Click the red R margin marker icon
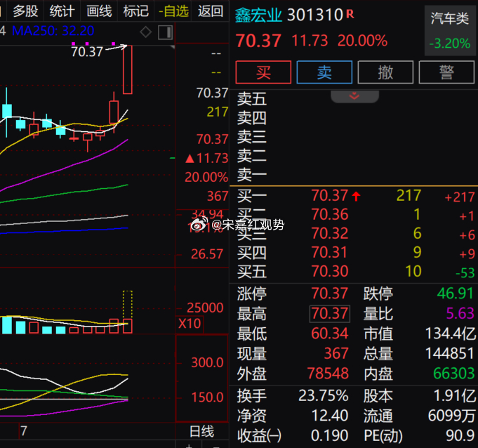 click(x=350, y=14)
